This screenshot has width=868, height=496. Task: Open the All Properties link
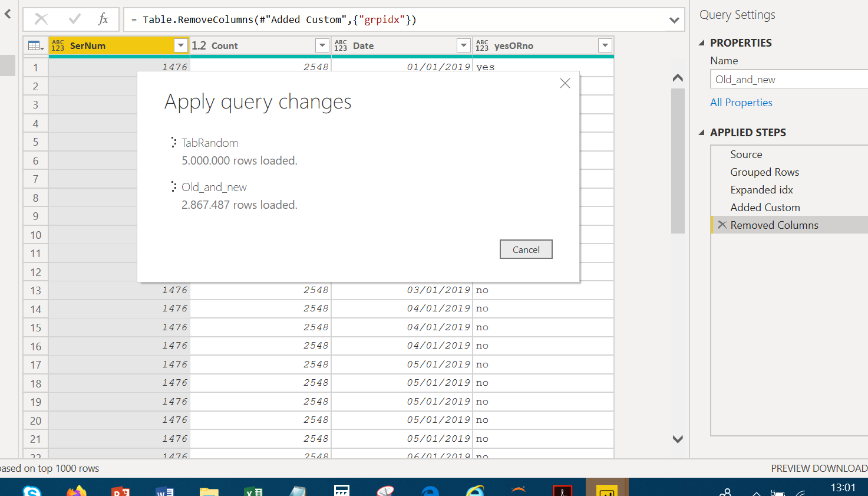point(741,102)
